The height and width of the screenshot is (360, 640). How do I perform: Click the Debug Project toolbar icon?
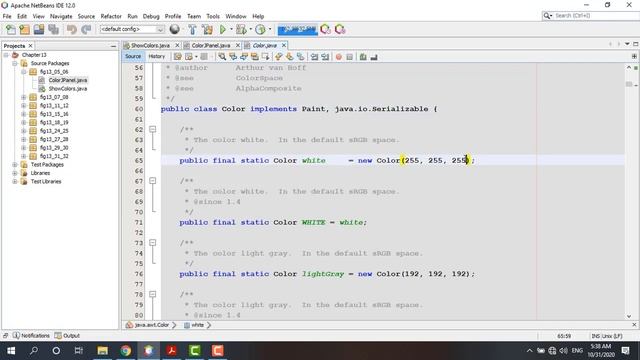point(241,29)
